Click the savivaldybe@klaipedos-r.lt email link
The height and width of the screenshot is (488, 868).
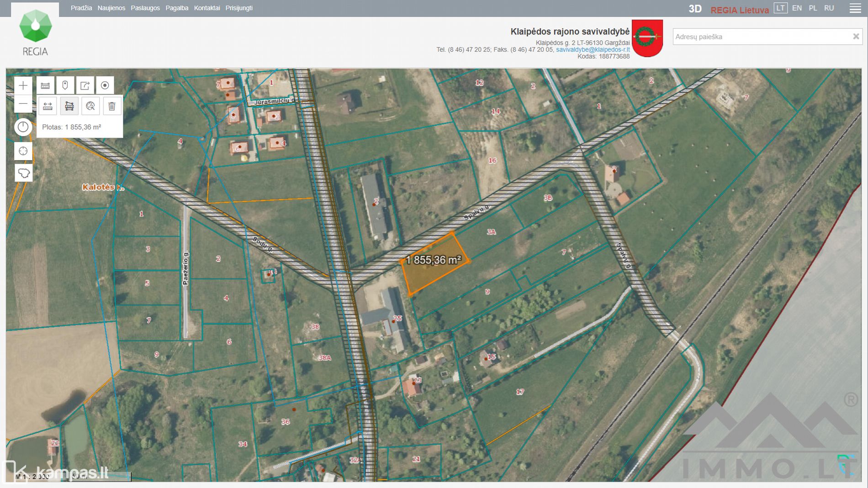[x=593, y=50]
